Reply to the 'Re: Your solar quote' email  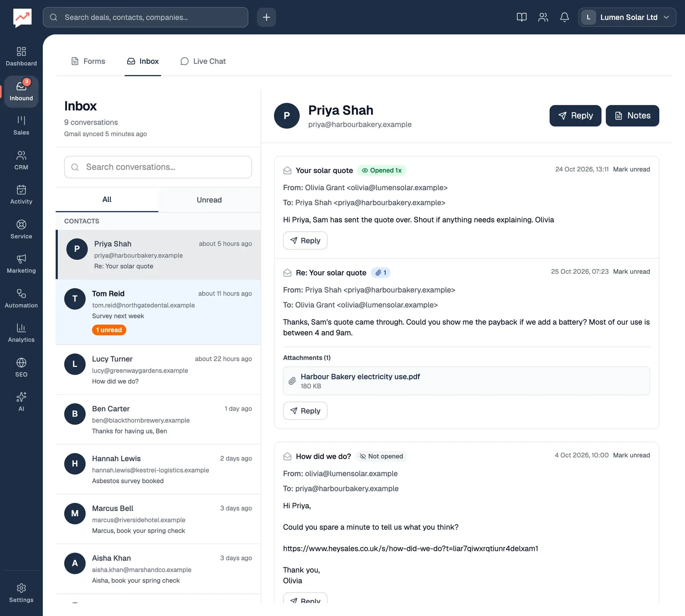(305, 411)
